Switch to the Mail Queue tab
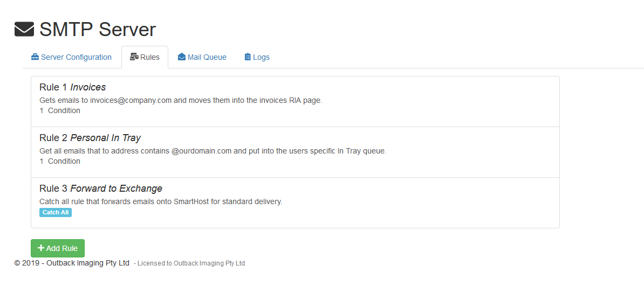This screenshot has width=644, height=300. (207, 57)
